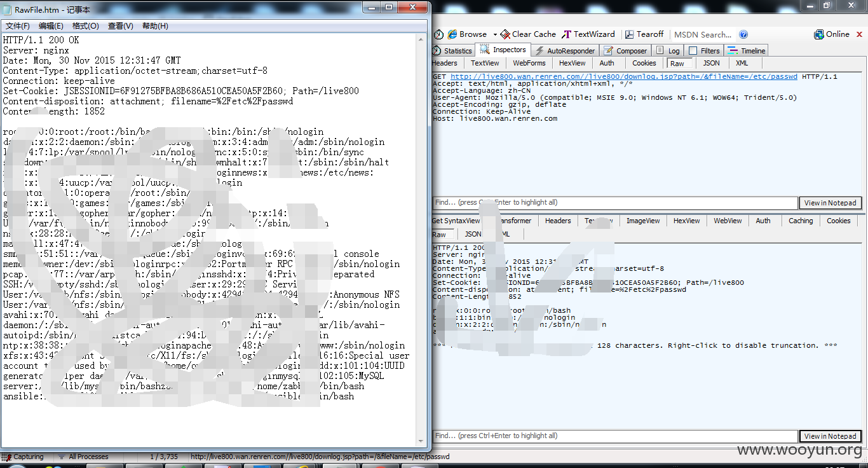Open the 查看(V) menu in Notepad
Screen dimensions: 868x468
[121, 26]
